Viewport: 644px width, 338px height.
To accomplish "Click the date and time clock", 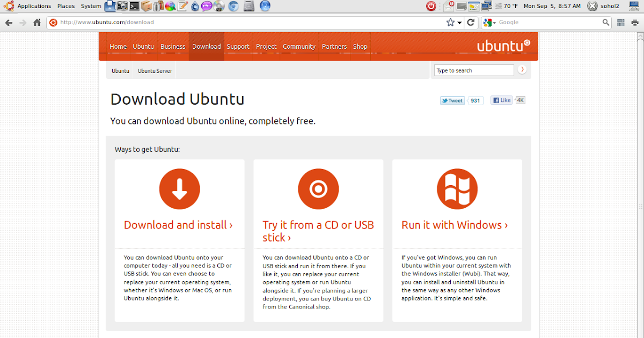I will [552, 6].
